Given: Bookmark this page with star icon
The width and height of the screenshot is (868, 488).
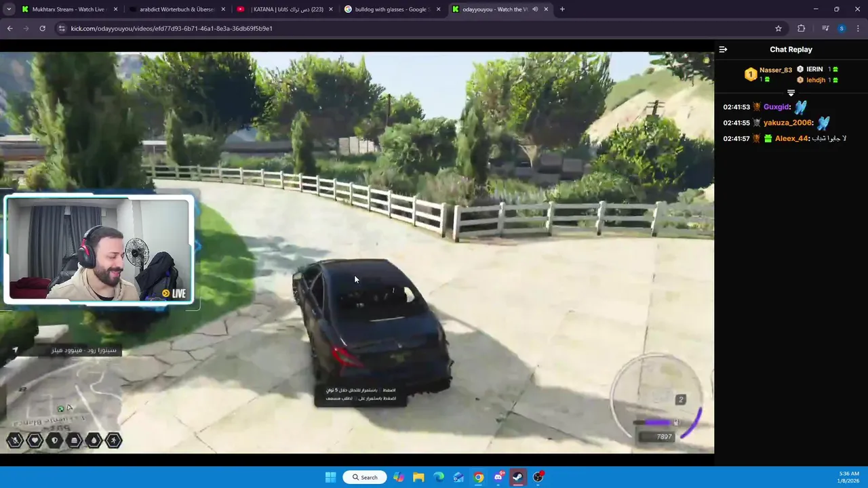Looking at the screenshot, I should pyautogui.click(x=778, y=28).
